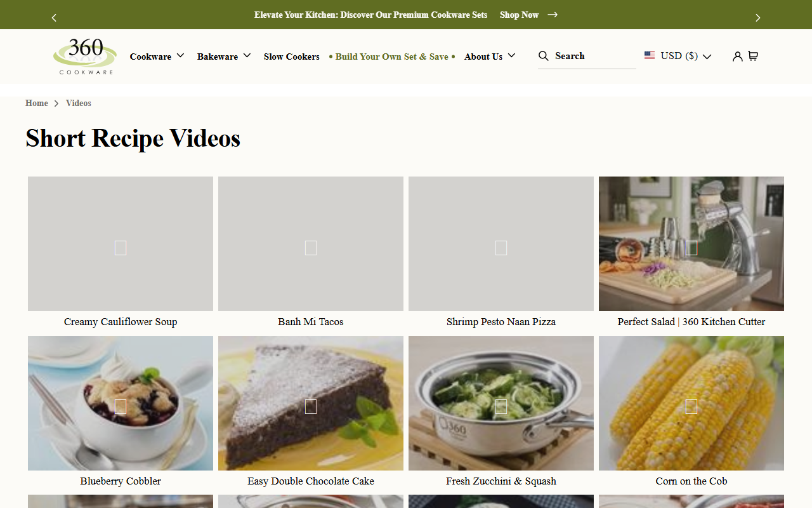This screenshot has height=508, width=812.
Task: Play icon on Perfect Salad video
Action: coord(691,248)
